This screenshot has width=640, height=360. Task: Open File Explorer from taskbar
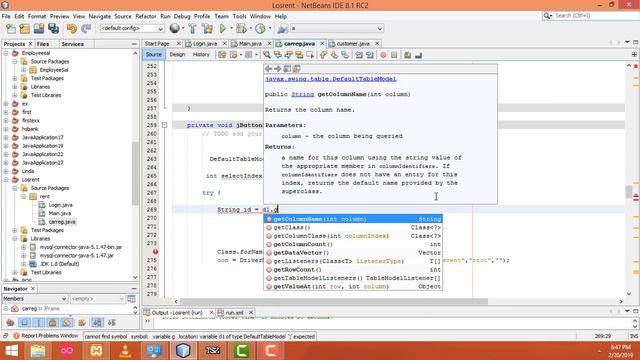coord(38,351)
